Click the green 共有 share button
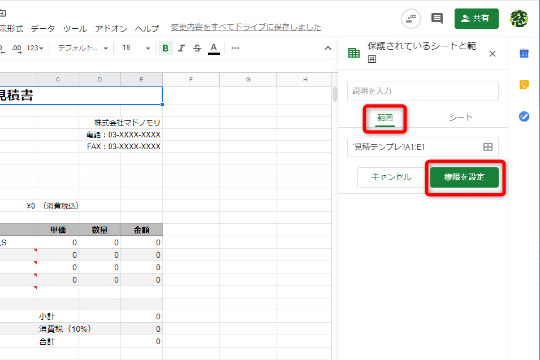This screenshot has width=540, height=360. point(477,18)
